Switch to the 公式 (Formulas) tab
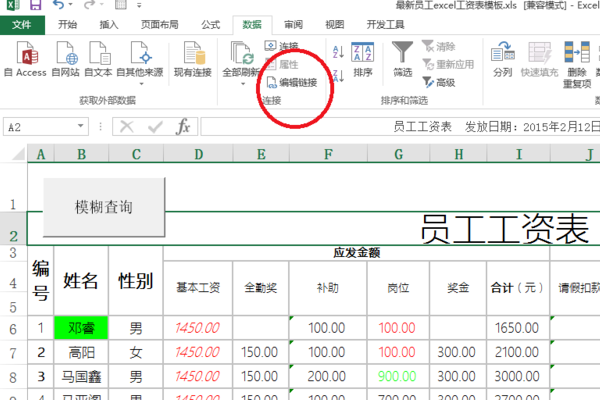Image resolution: width=600 pixels, height=400 pixels. [210, 25]
